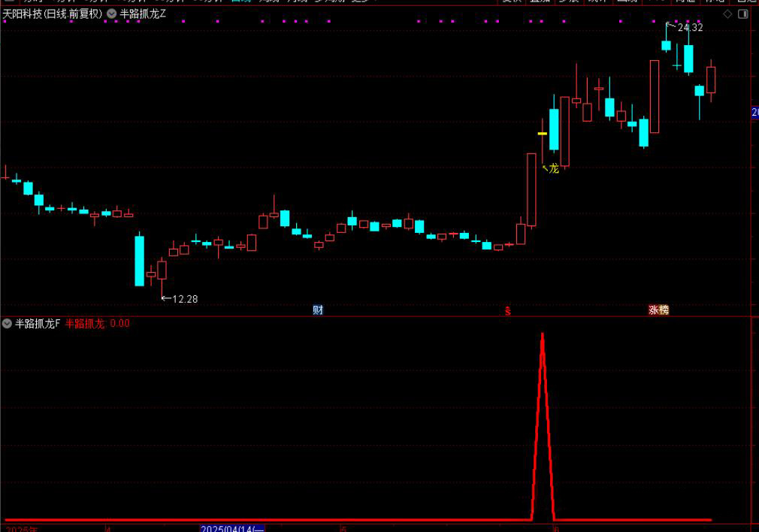Click the red $ marker icon
Screen dimensions: 759x532
[507, 310]
